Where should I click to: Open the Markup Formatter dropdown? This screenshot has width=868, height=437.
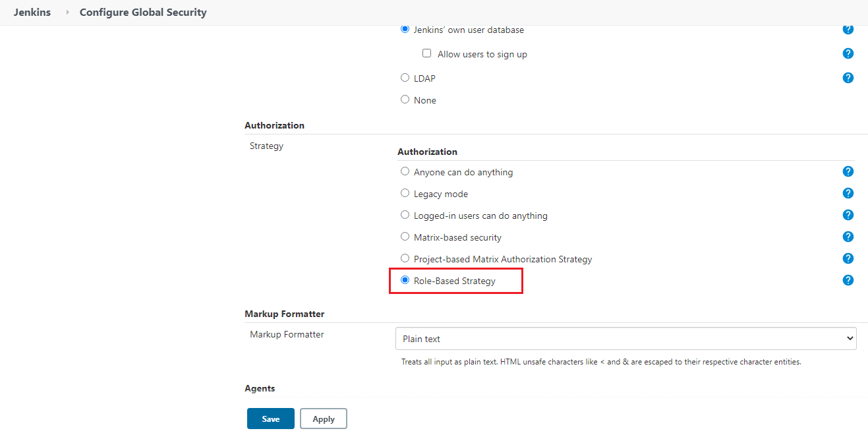tap(625, 339)
